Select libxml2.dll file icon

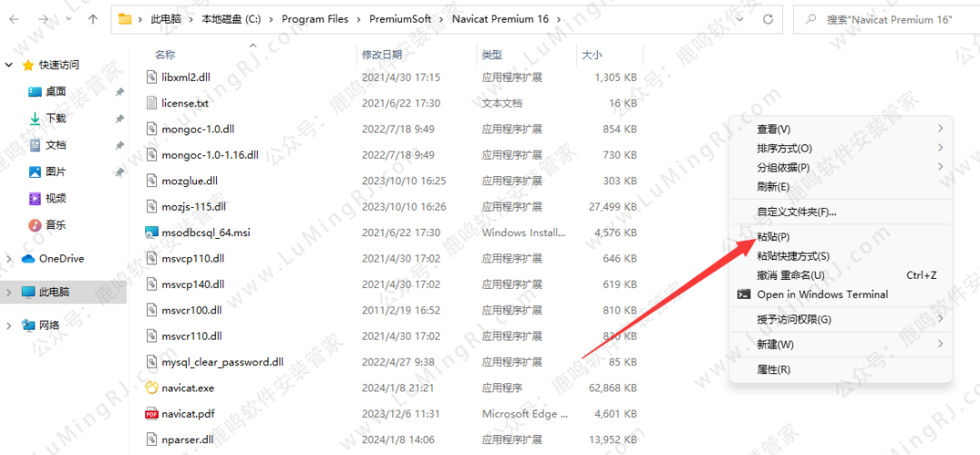[x=152, y=77]
